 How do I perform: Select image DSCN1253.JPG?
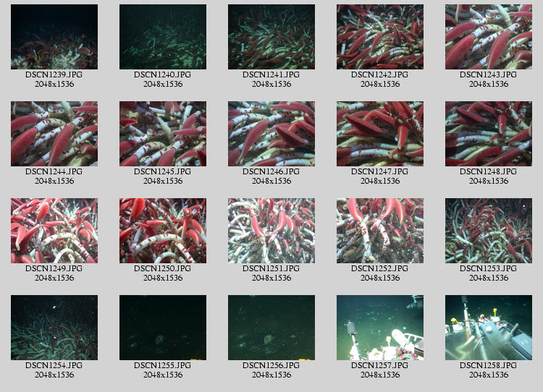[489, 231]
